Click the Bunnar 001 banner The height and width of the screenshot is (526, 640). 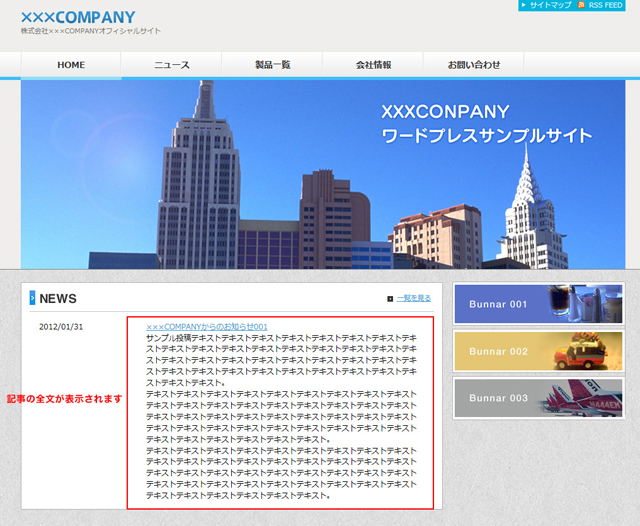coord(539,304)
